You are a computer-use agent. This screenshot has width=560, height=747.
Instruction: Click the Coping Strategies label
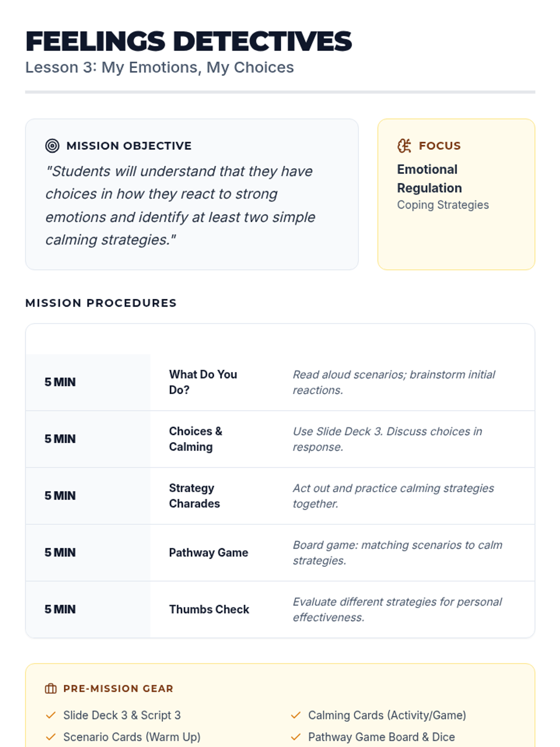click(443, 205)
